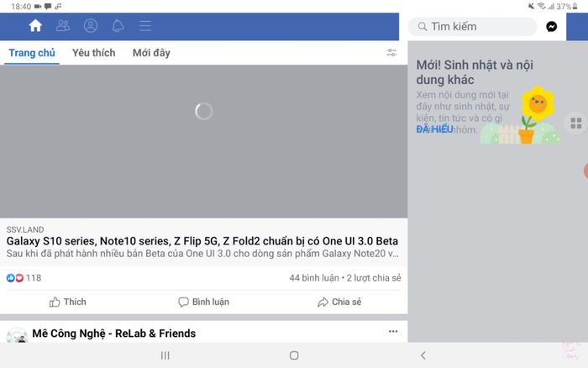The width and height of the screenshot is (588, 368).
Task: Open Mê Công Nghệ profile avatar
Action: click(17, 335)
